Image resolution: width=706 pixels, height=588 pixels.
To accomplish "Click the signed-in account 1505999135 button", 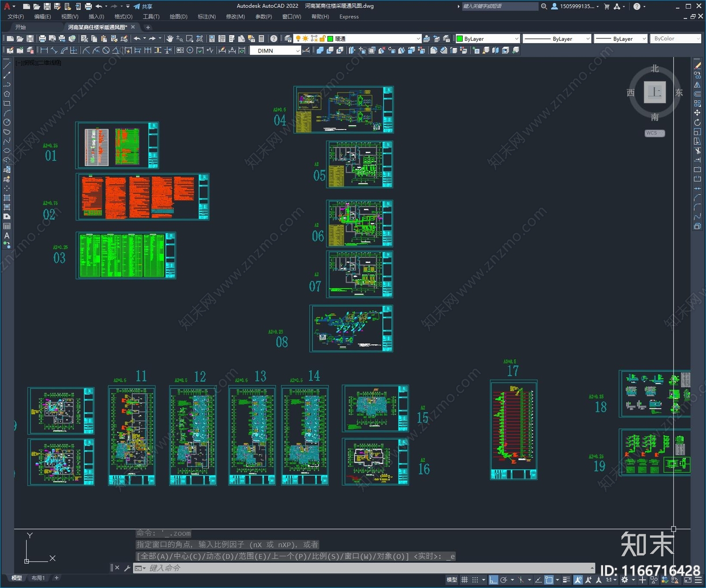I will 576,6.
